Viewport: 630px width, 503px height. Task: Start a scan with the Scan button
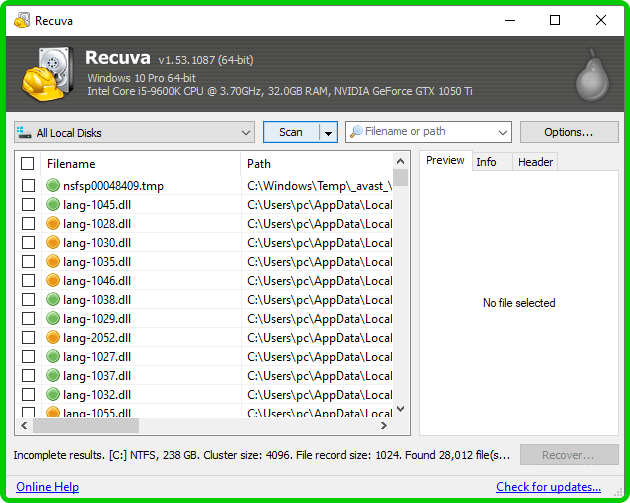[x=291, y=132]
